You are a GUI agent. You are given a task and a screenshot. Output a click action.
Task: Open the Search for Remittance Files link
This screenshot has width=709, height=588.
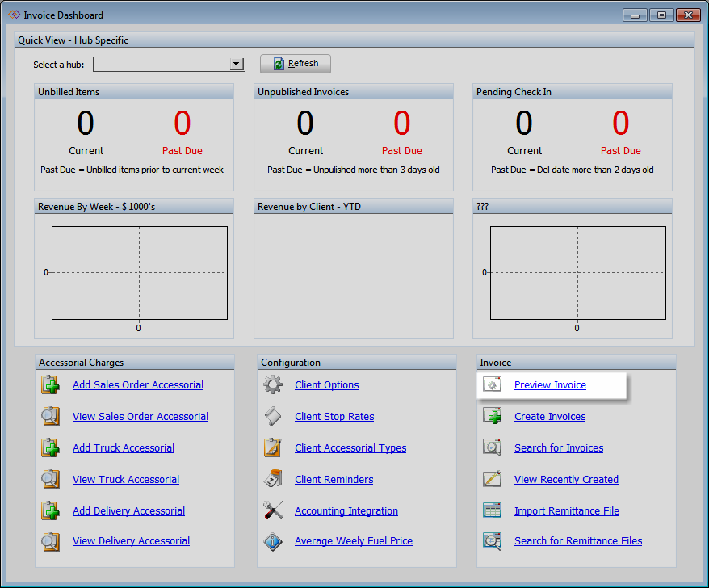pyautogui.click(x=578, y=541)
